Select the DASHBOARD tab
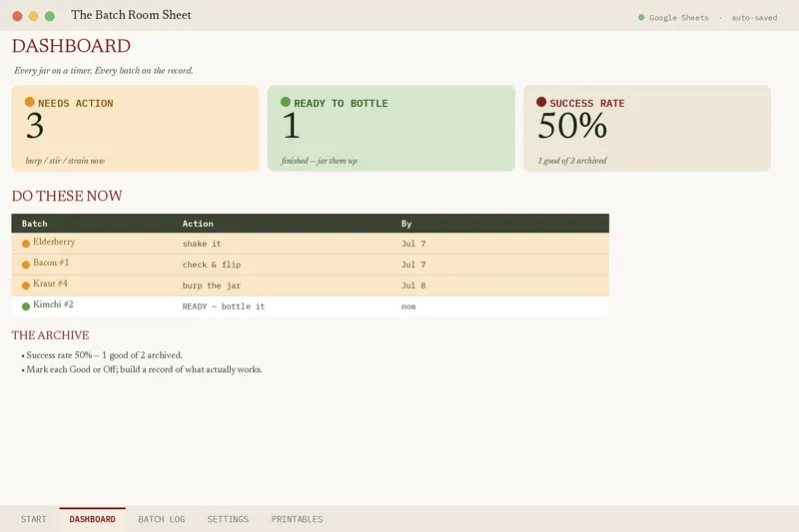The height and width of the screenshot is (532, 799). 92,519
